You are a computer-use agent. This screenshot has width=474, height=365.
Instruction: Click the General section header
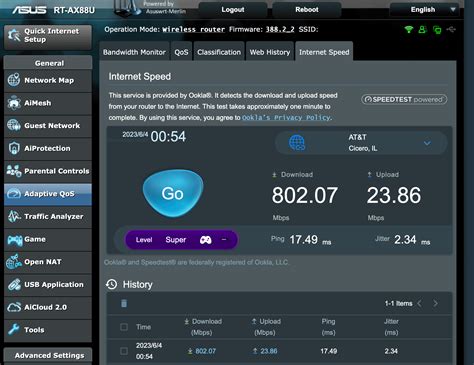pos(48,63)
